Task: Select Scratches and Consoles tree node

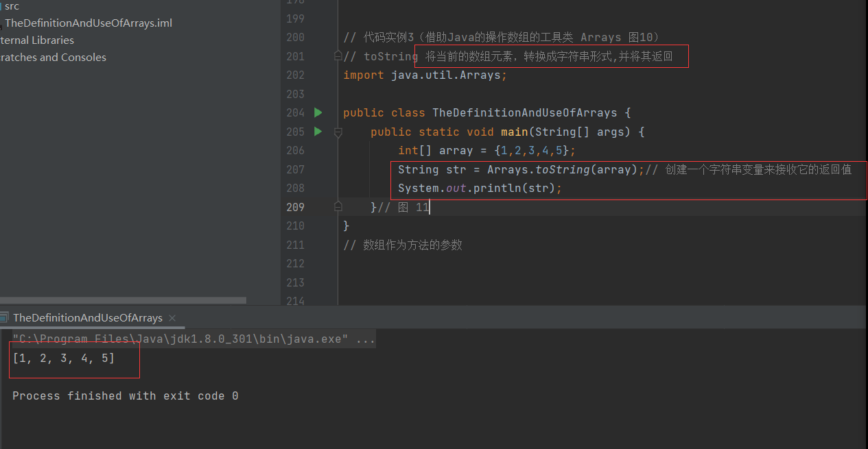Action: 54,57
